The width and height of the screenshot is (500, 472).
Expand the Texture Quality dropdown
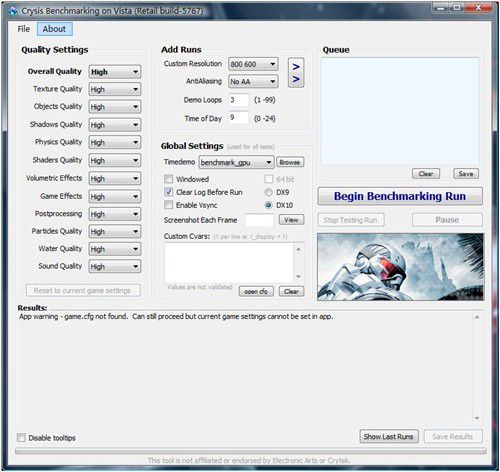pyautogui.click(x=115, y=89)
